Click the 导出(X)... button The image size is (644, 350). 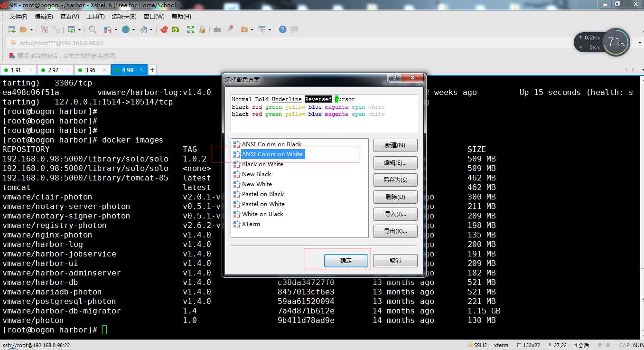395,231
